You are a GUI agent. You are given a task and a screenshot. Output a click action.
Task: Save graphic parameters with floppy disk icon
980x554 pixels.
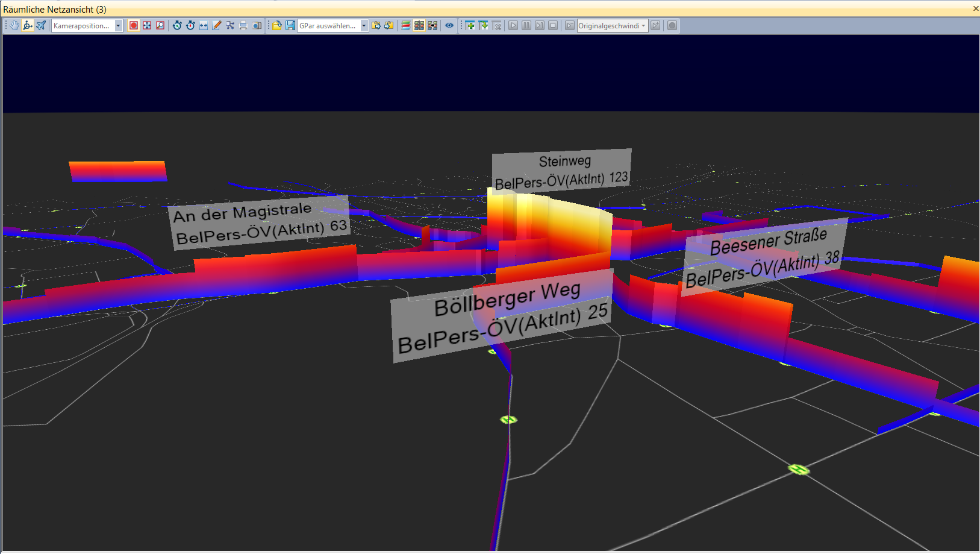pos(290,25)
